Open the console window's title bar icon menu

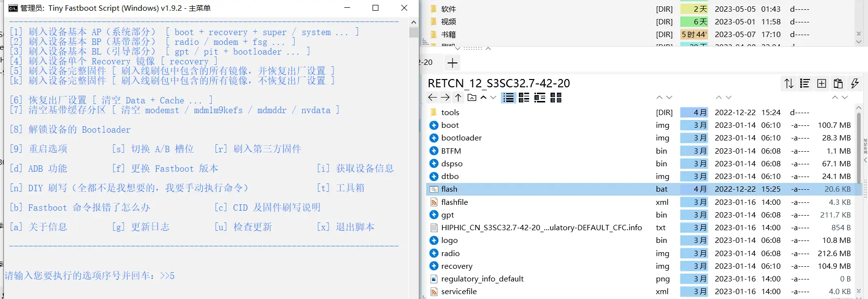13,8
